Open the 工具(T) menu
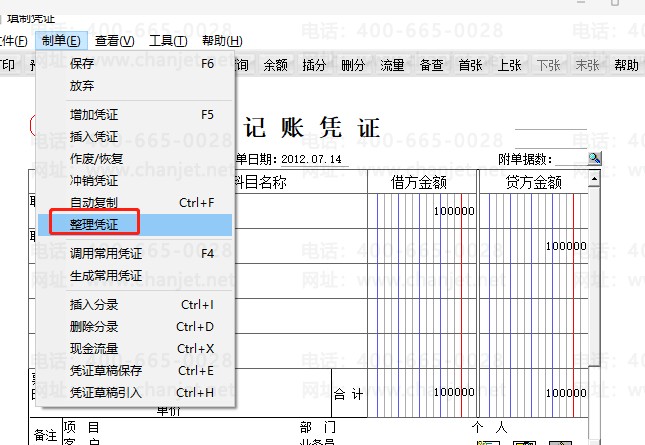The image size is (645, 445). point(168,41)
